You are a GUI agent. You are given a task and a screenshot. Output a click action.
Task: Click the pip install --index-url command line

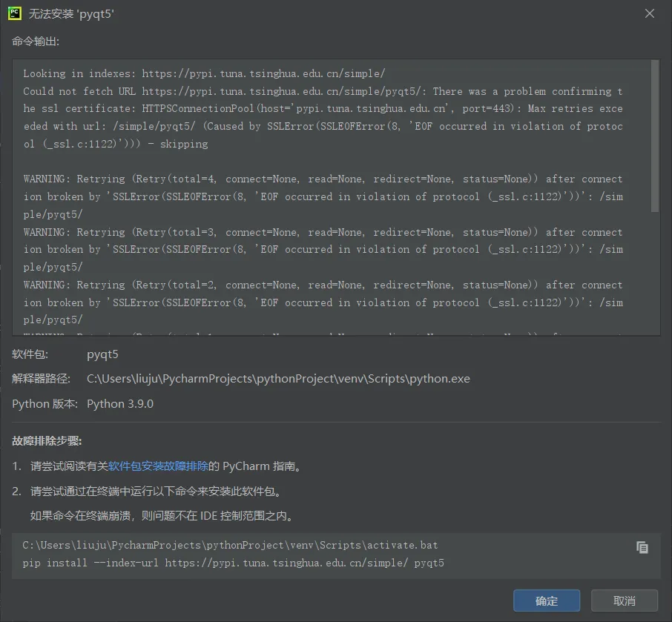233,563
